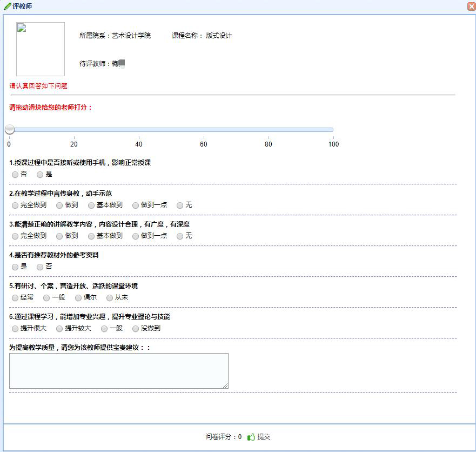
Task: Click the teacher photo placeholder
Action: point(41,49)
